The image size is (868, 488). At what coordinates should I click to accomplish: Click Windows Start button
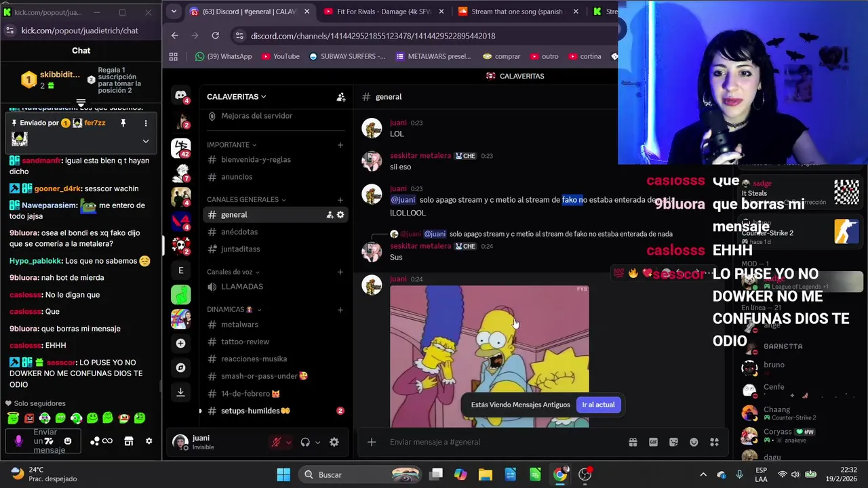pyautogui.click(x=283, y=474)
